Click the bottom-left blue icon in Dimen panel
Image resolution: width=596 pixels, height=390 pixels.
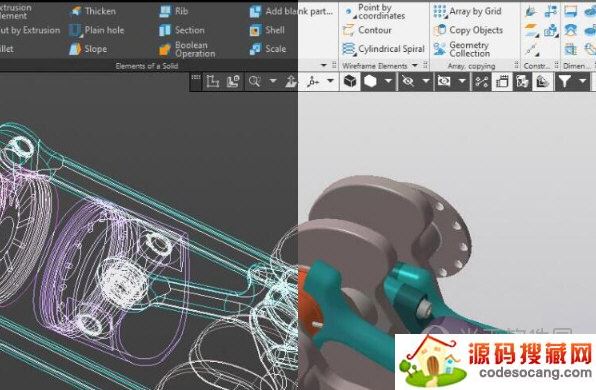pos(571,49)
